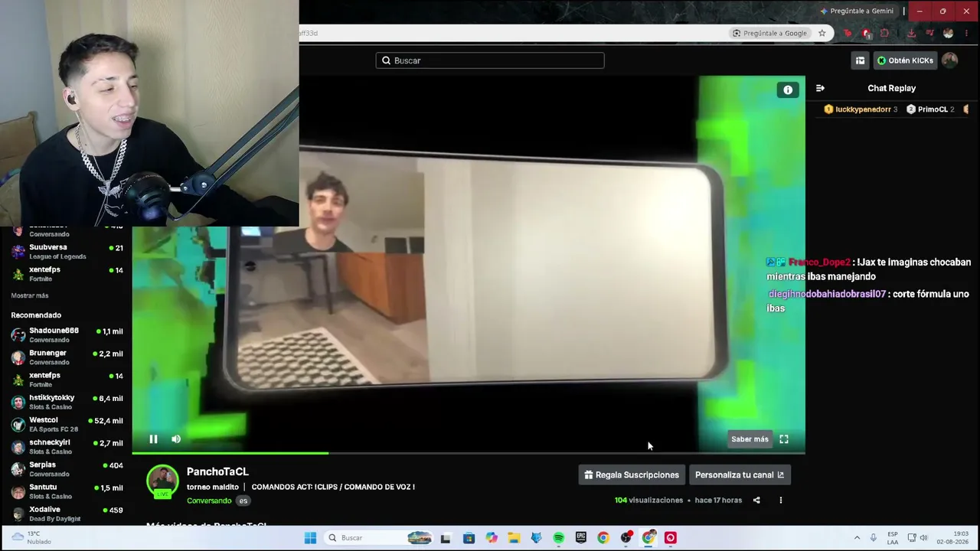Click Pregúntale a Gemini button
This screenshot has height=551, width=980.
coord(856,11)
